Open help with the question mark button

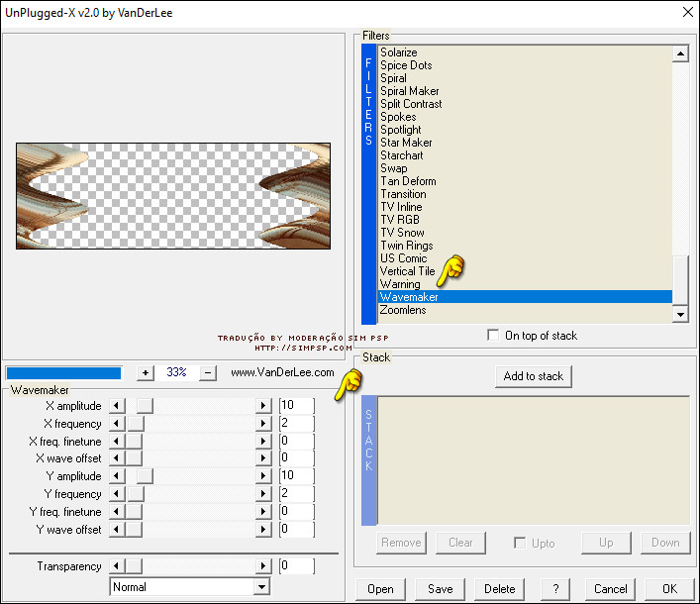[x=555, y=588]
